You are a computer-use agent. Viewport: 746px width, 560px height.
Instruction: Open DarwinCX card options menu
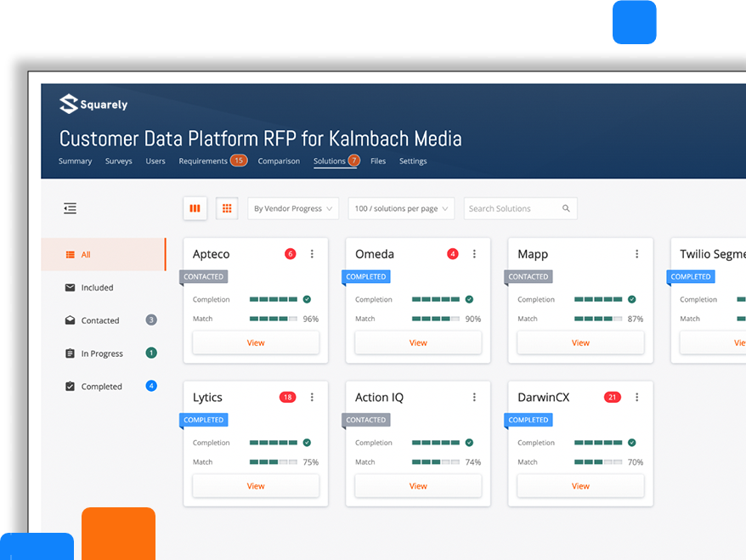point(636,398)
